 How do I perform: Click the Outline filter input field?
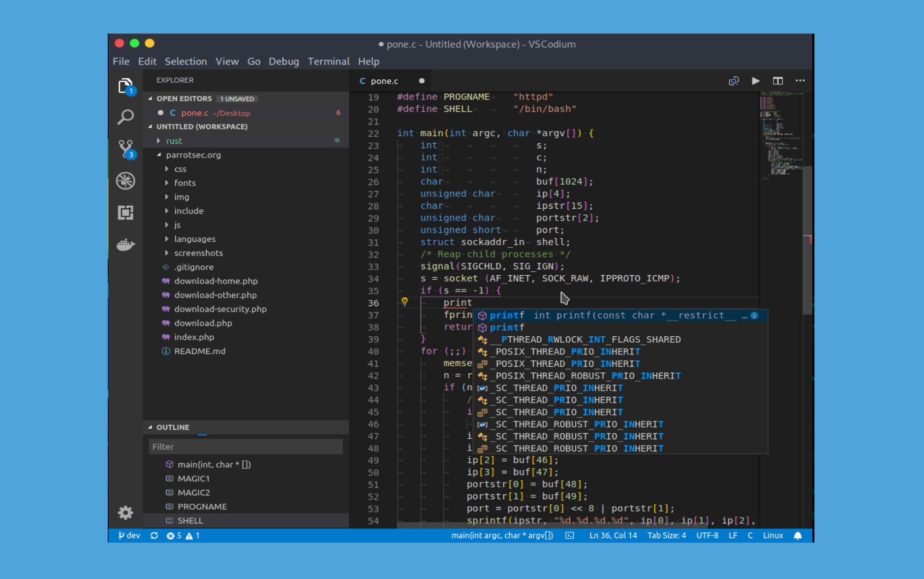point(246,447)
